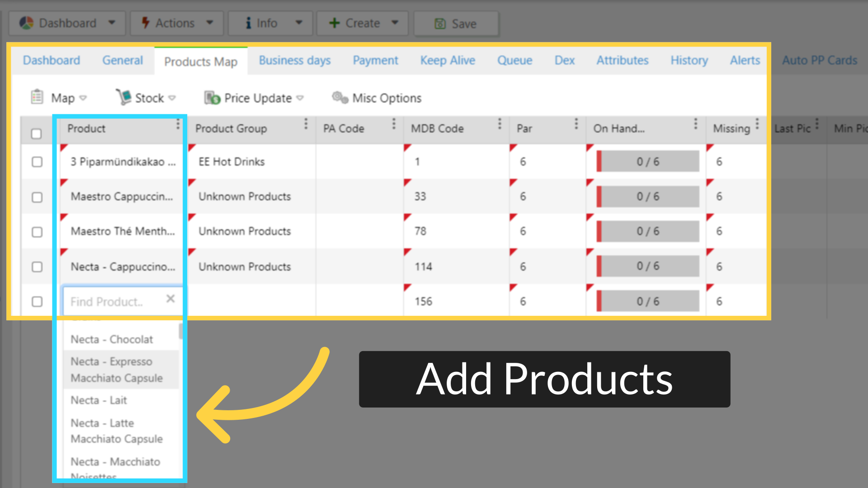Select the Map tool with clipboard icon
Viewport: 868px width, 488px height.
pyautogui.click(x=37, y=97)
